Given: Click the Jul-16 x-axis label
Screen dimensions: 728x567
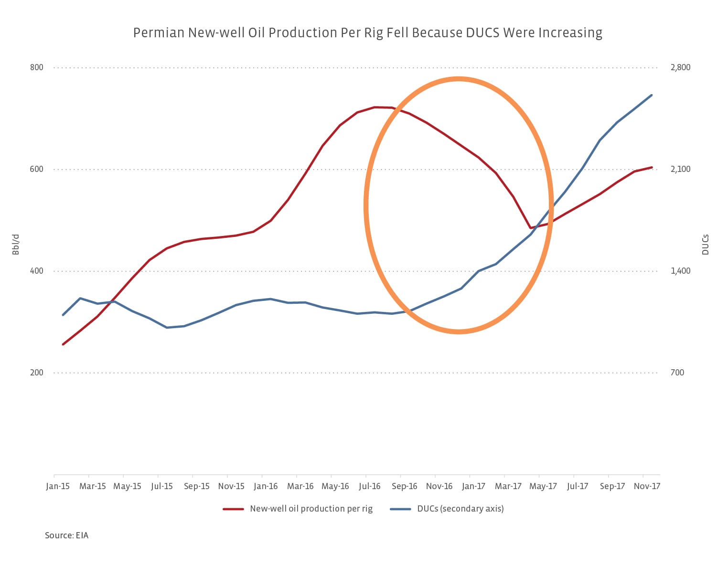Looking at the screenshot, I should click(369, 486).
